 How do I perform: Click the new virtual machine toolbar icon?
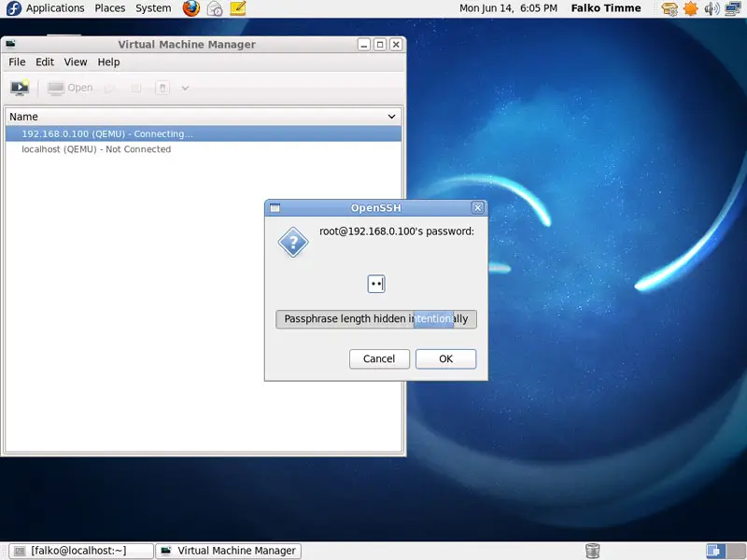[20, 88]
